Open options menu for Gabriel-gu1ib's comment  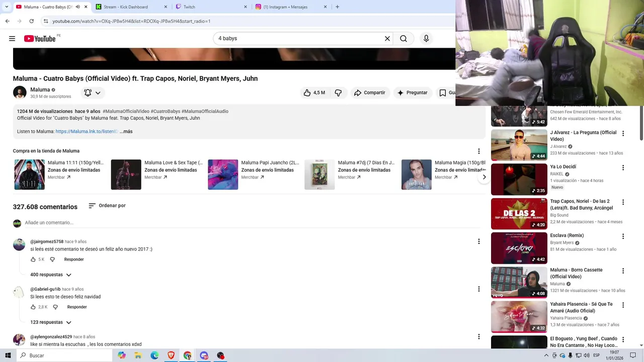478,289
